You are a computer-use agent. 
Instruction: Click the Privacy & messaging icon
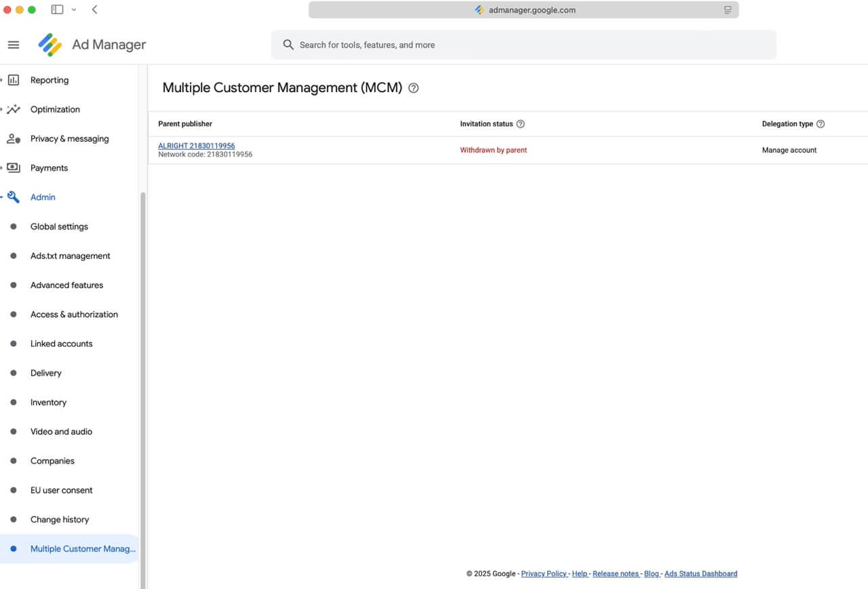tap(13, 138)
